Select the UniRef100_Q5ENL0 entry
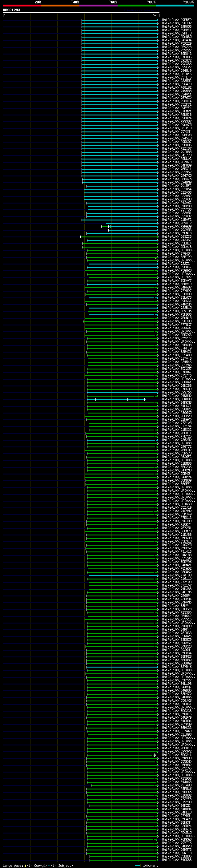This screenshot has height=868, width=197. pos(177,233)
